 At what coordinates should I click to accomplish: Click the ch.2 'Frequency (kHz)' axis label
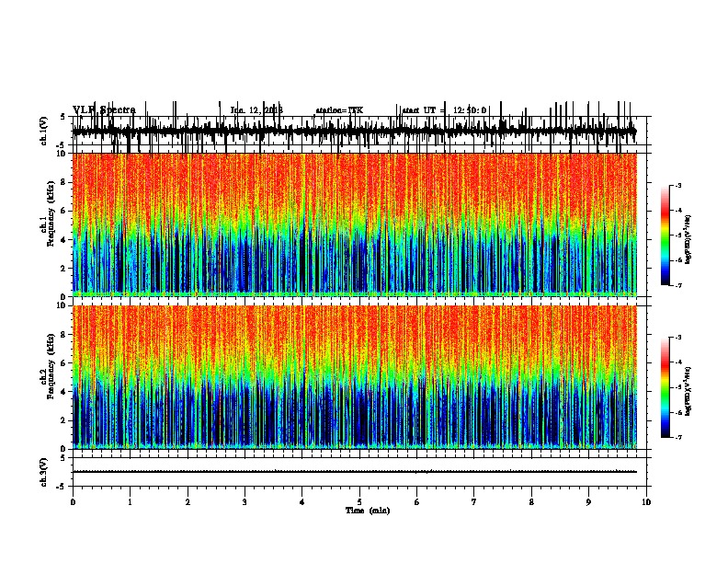tap(51, 367)
